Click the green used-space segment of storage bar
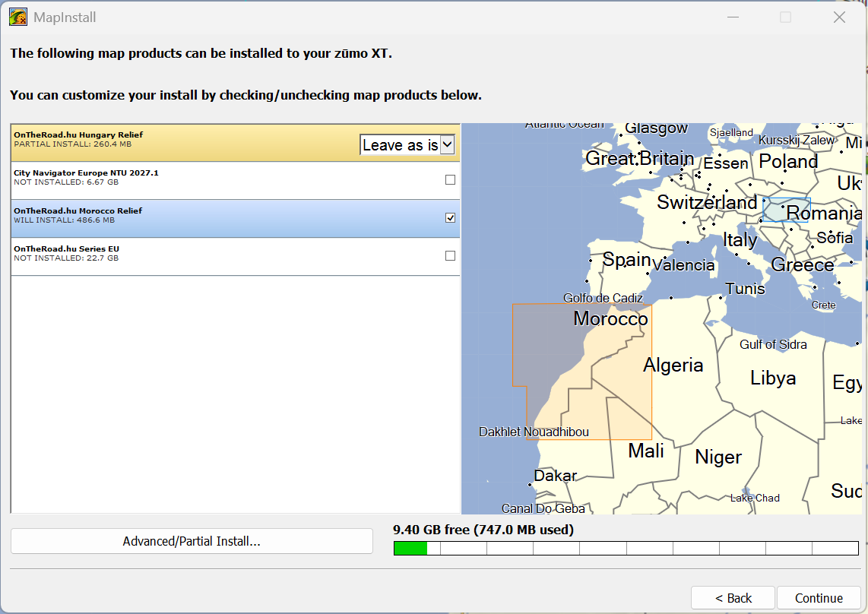868x614 pixels. point(410,548)
